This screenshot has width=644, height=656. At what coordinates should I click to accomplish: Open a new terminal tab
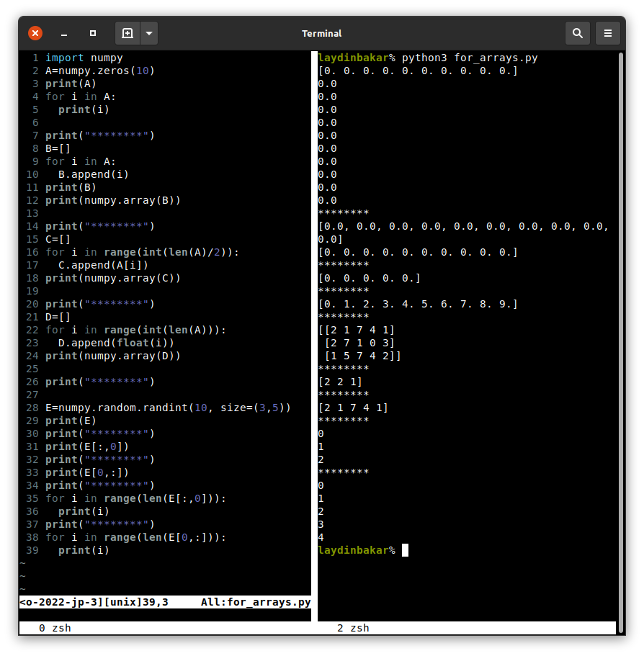(128, 33)
